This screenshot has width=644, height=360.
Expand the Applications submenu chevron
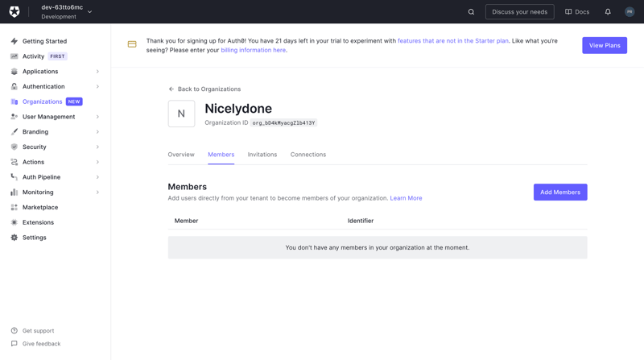97,72
